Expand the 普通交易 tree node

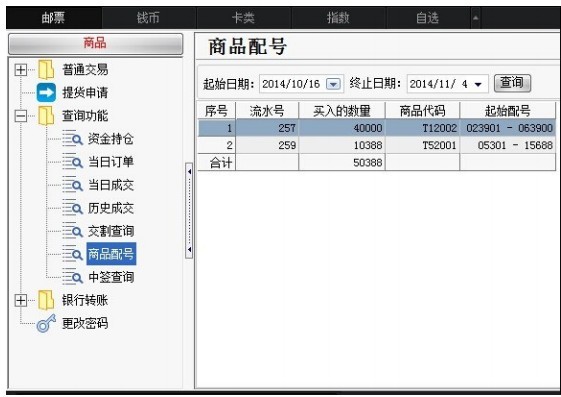pos(21,69)
